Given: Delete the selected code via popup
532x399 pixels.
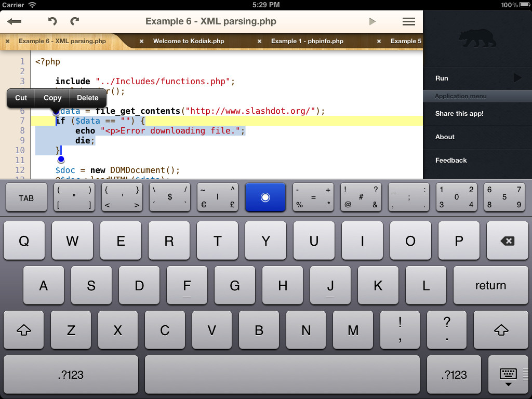Looking at the screenshot, I should (87, 98).
